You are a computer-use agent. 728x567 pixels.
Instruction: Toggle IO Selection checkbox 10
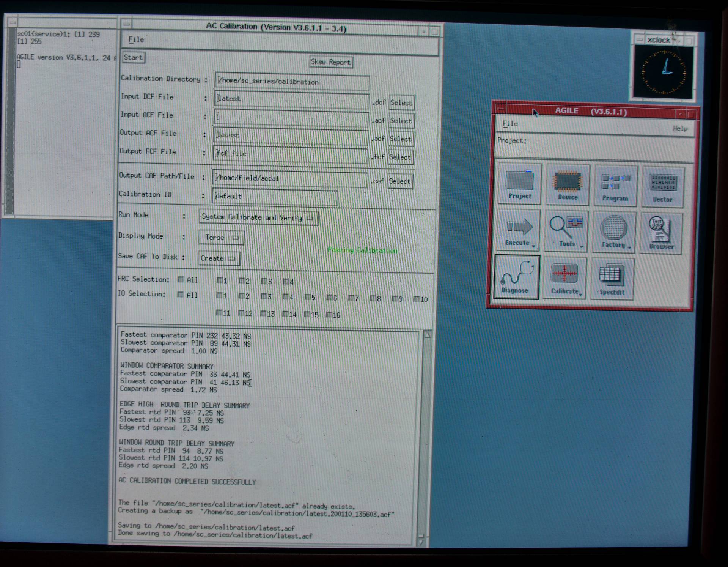coord(417,299)
